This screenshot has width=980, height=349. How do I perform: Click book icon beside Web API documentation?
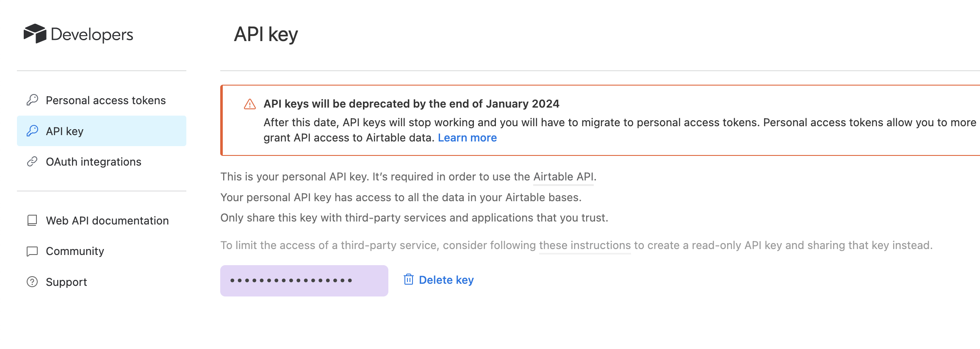pyautogui.click(x=32, y=220)
